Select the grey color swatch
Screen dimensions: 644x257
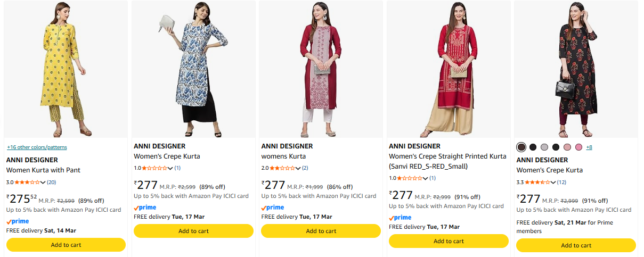coord(544,147)
